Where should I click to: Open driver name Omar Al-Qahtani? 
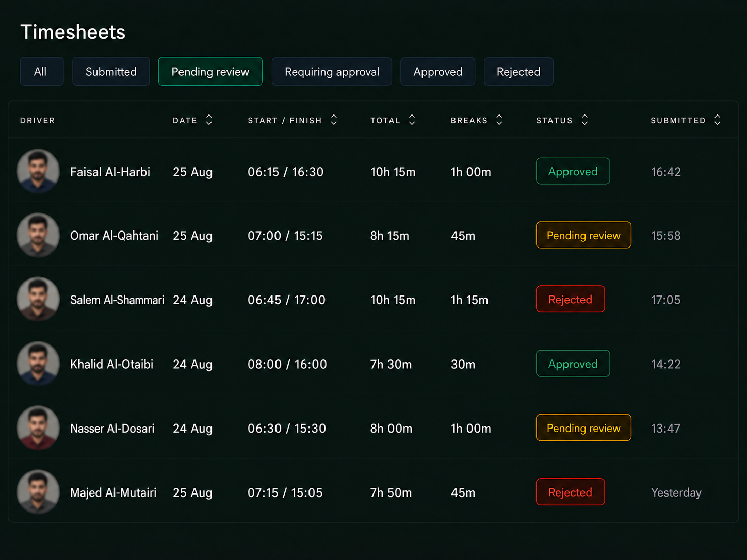tap(114, 236)
